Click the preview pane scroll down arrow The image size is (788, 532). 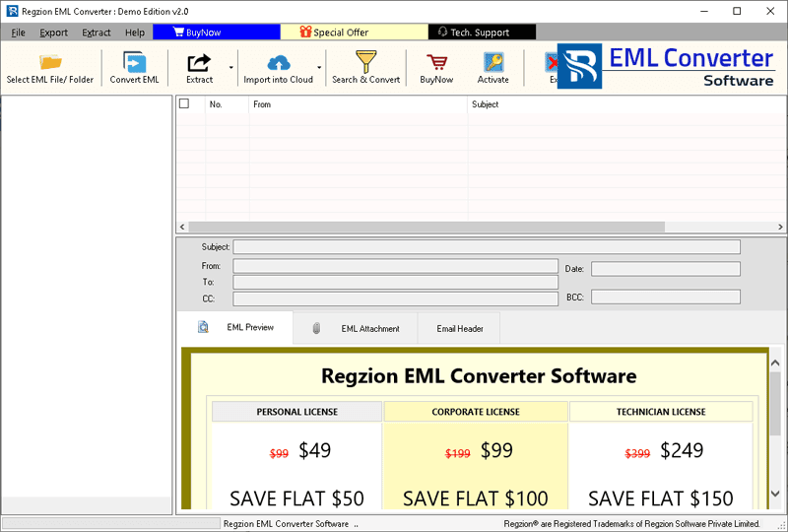tap(775, 494)
